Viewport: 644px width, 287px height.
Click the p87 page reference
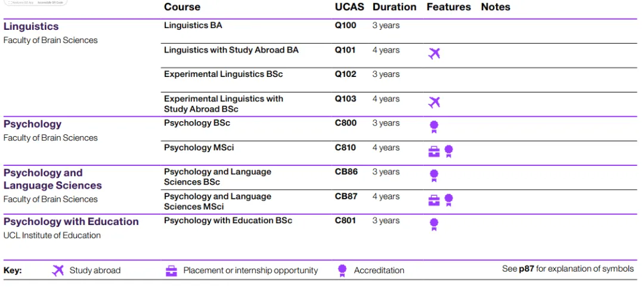526,269
